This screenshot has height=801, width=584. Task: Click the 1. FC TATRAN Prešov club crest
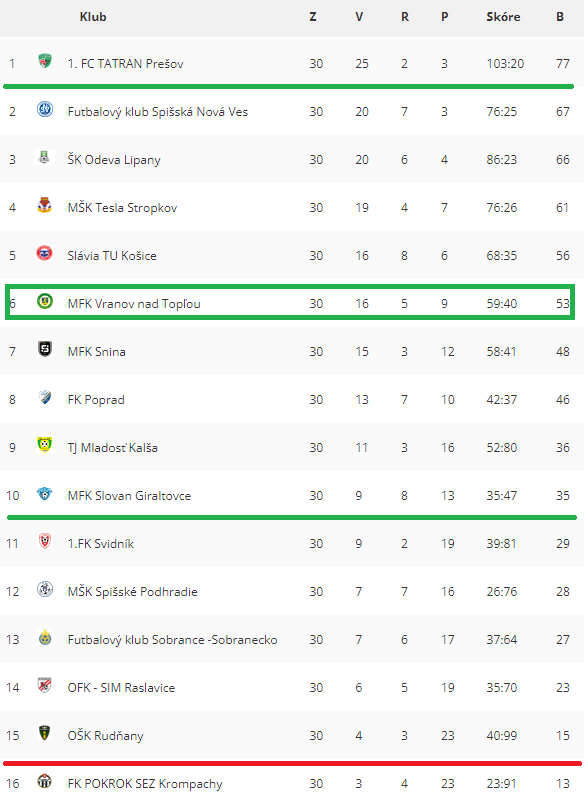point(45,62)
